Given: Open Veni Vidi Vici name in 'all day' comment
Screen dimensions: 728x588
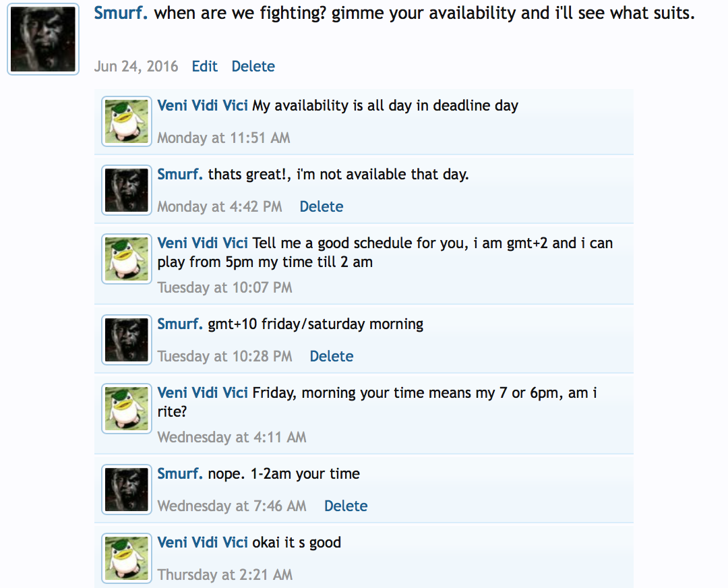Looking at the screenshot, I should coord(202,105).
